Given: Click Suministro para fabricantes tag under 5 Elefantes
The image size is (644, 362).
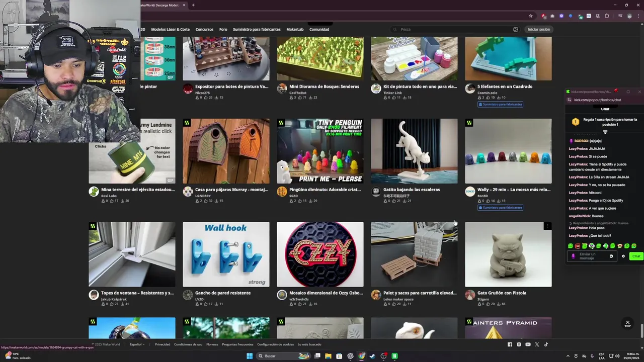Looking at the screenshot, I should (x=501, y=104).
